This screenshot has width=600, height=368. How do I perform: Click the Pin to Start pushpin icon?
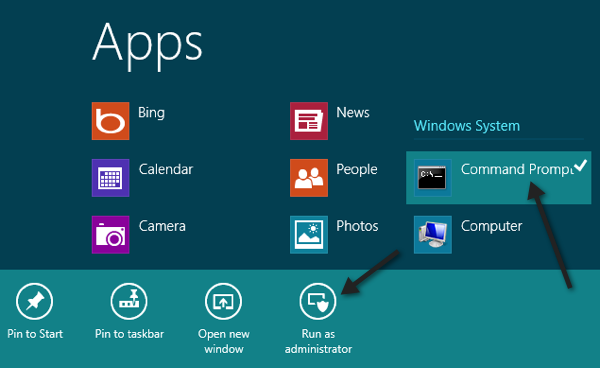click(x=34, y=301)
